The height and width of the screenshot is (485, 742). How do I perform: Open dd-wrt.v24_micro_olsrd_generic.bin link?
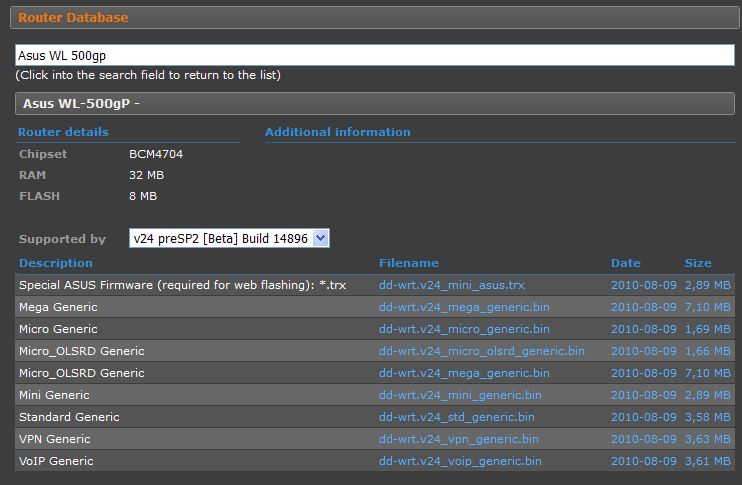click(481, 351)
